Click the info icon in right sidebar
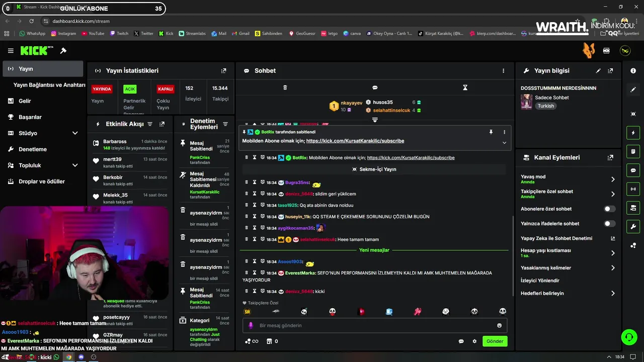The image size is (644, 362). pos(633,71)
